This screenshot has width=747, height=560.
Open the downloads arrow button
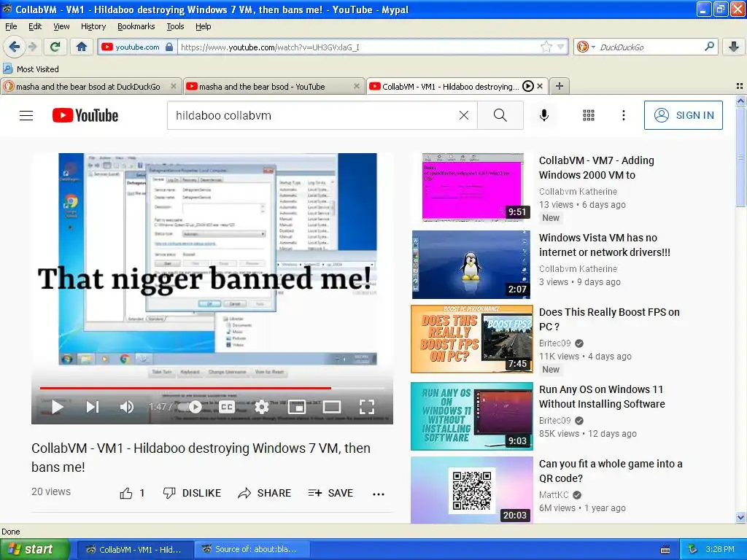(734, 47)
